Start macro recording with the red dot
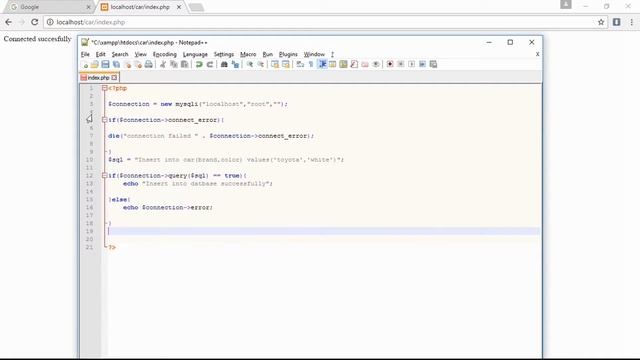This screenshot has height=360, width=640. (x=390, y=64)
